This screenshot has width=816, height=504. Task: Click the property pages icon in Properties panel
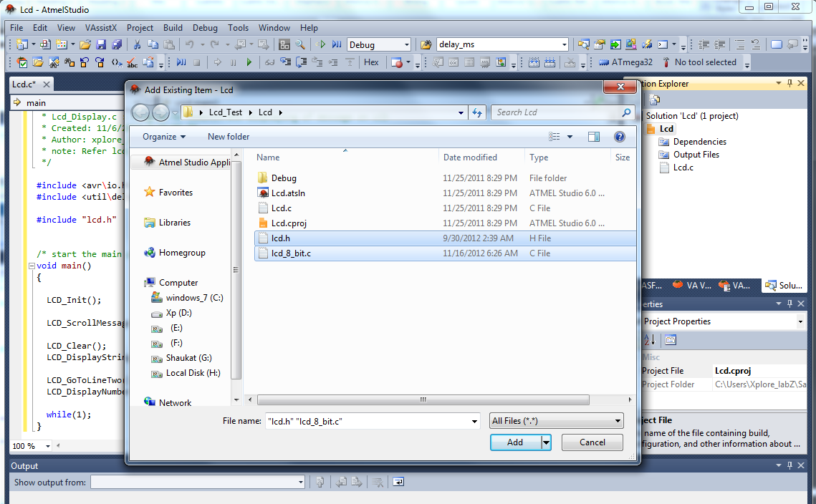pos(671,340)
